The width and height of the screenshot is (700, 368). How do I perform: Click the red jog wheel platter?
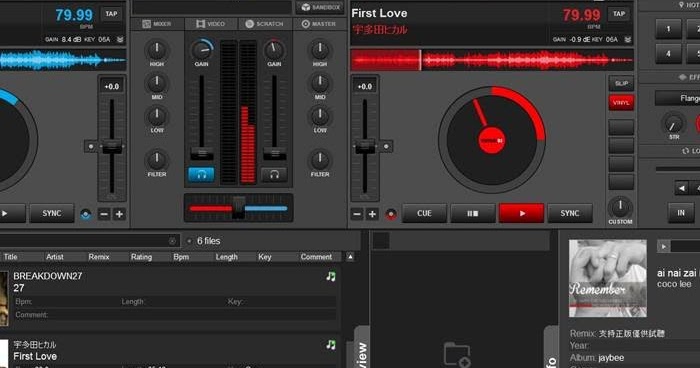[492, 140]
